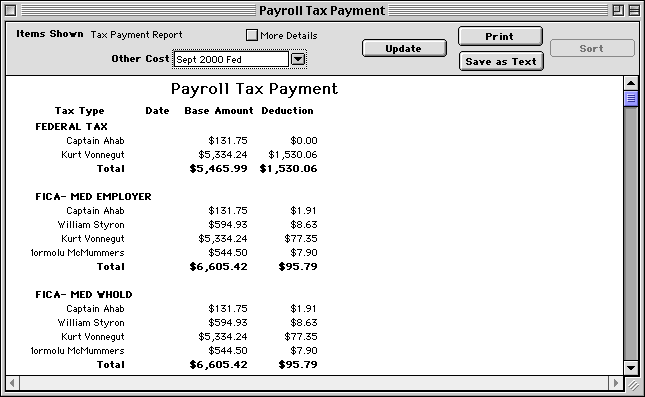Viewport: 645px width, 397px height.
Task: Click the Update button
Action: click(x=404, y=48)
